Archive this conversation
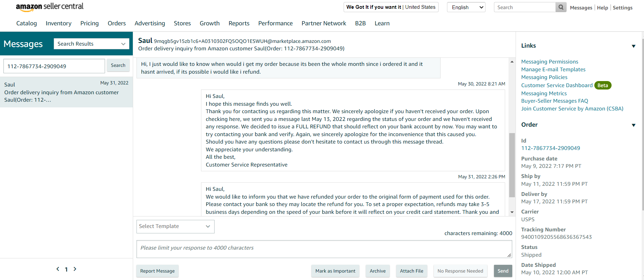 377,271
